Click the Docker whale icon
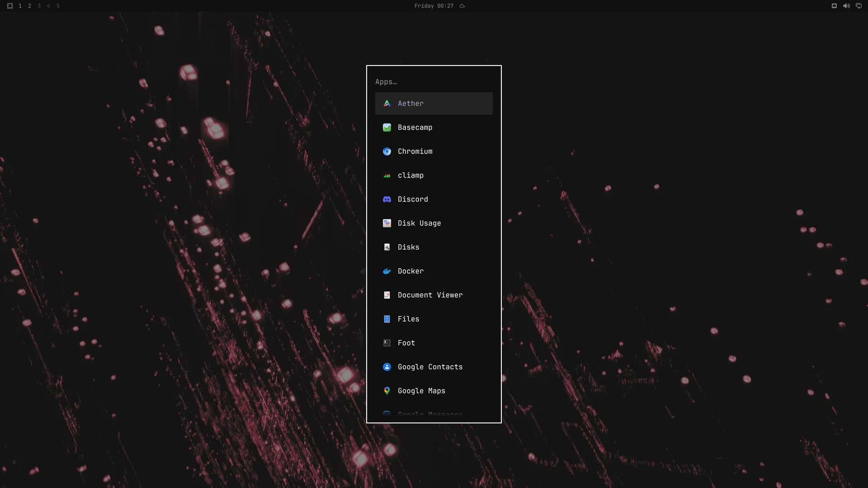 (x=387, y=271)
